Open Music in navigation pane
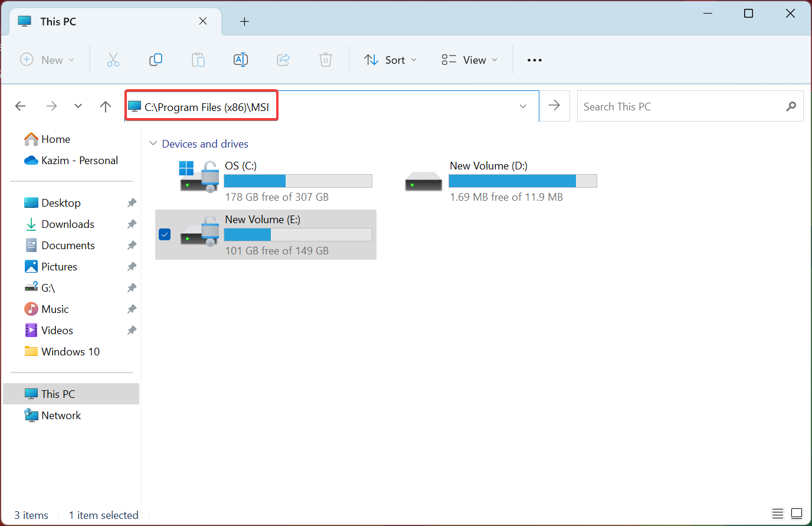Screen dimensions: 812x526 47,309
